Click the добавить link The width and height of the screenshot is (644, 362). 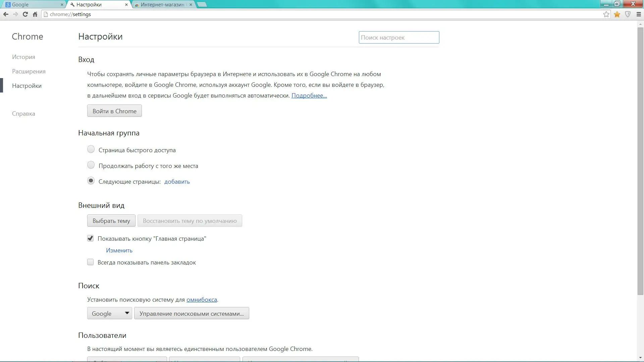coord(177,182)
